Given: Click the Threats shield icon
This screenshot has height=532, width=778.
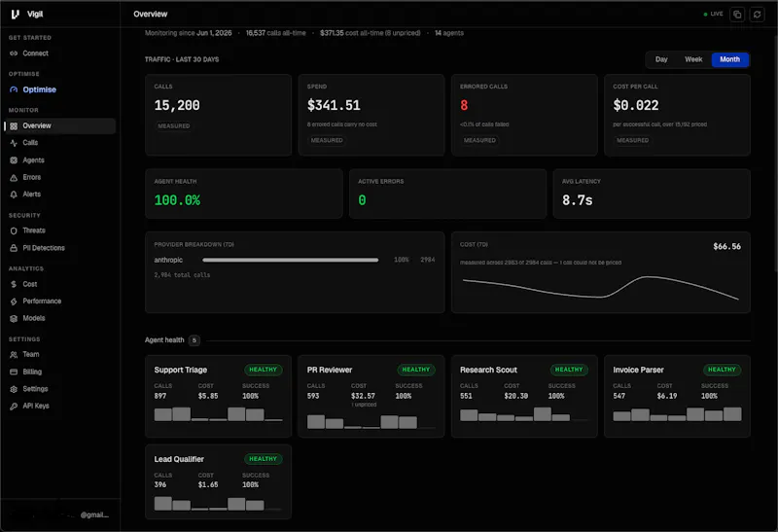Looking at the screenshot, I should pos(14,231).
